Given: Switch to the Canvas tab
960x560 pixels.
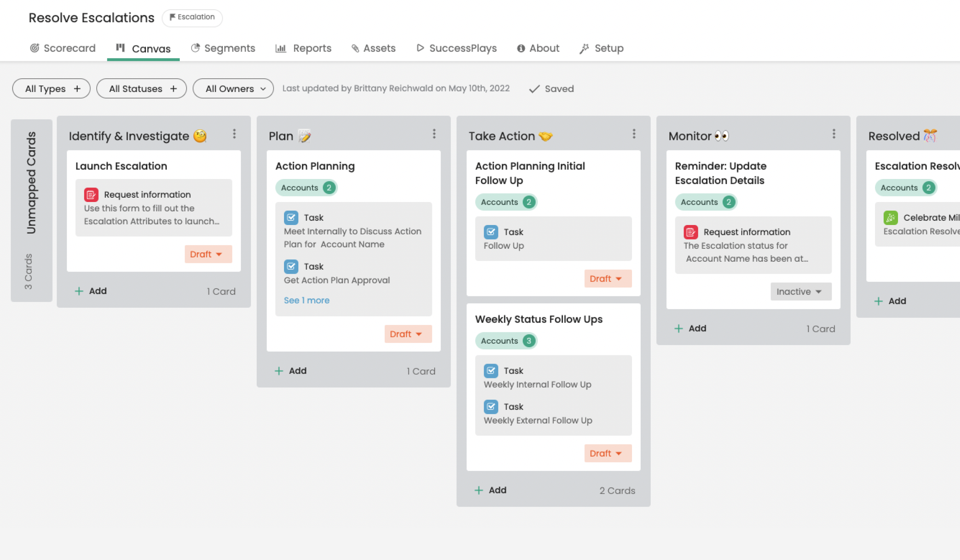Looking at the screenshot, I should coord(143,48).
